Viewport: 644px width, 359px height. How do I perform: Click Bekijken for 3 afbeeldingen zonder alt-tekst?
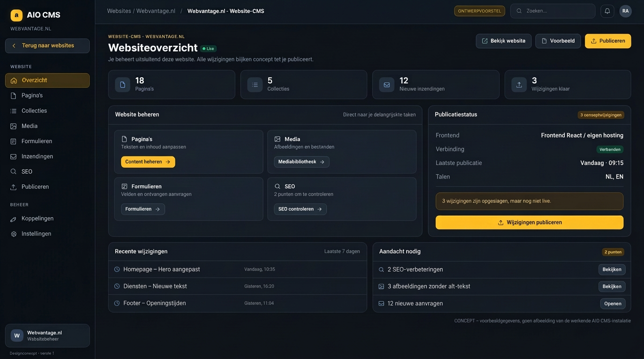pos(612,287)
